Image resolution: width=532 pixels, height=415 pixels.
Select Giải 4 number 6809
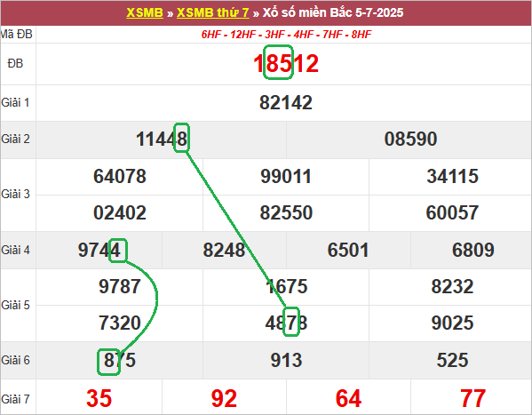pos(473,250)
